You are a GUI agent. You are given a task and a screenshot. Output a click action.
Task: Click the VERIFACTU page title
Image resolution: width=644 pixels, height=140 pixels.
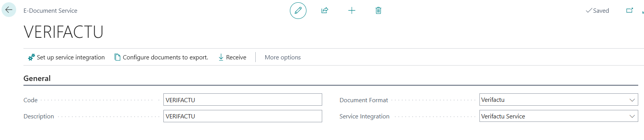click(63, 32)
